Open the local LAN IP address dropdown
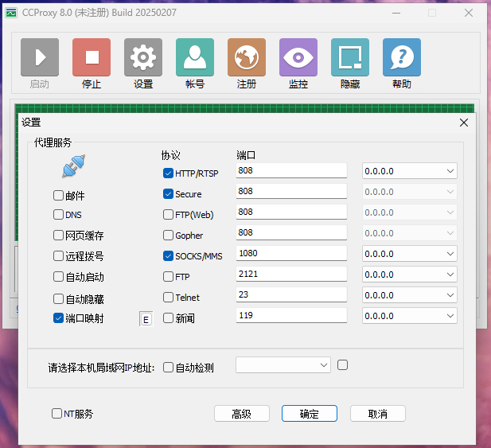The width and height of the screenshot is (491, 448). [x=283, y=364]
